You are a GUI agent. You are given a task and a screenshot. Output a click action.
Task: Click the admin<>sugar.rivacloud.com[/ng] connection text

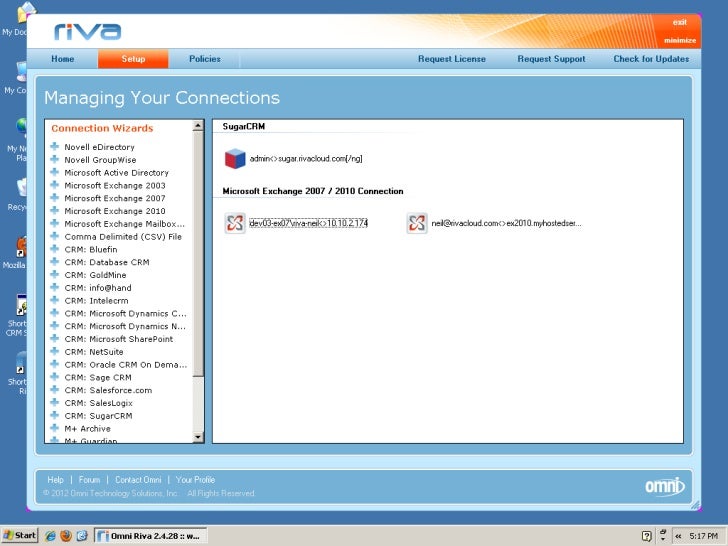pyautogui.click(x=306, y=159)
